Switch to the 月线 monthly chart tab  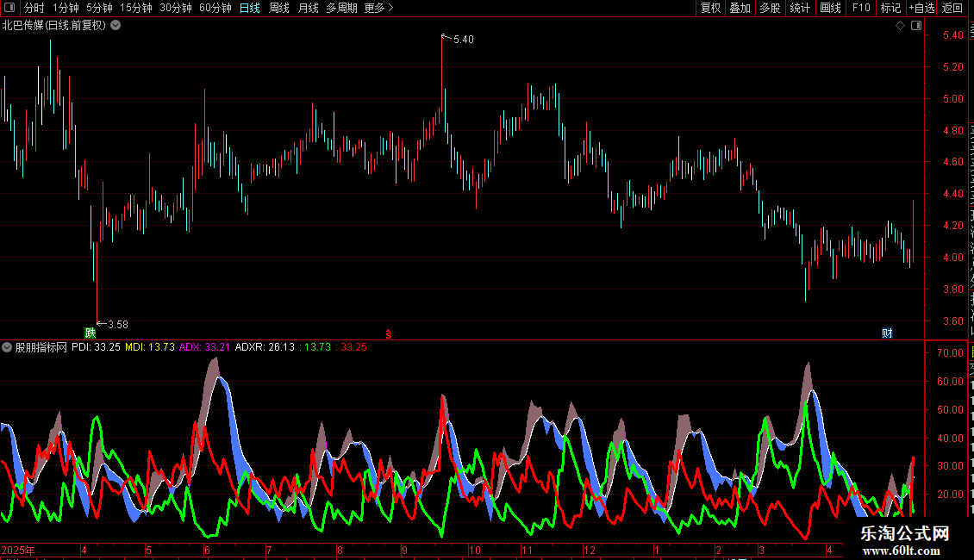[308, 8]
